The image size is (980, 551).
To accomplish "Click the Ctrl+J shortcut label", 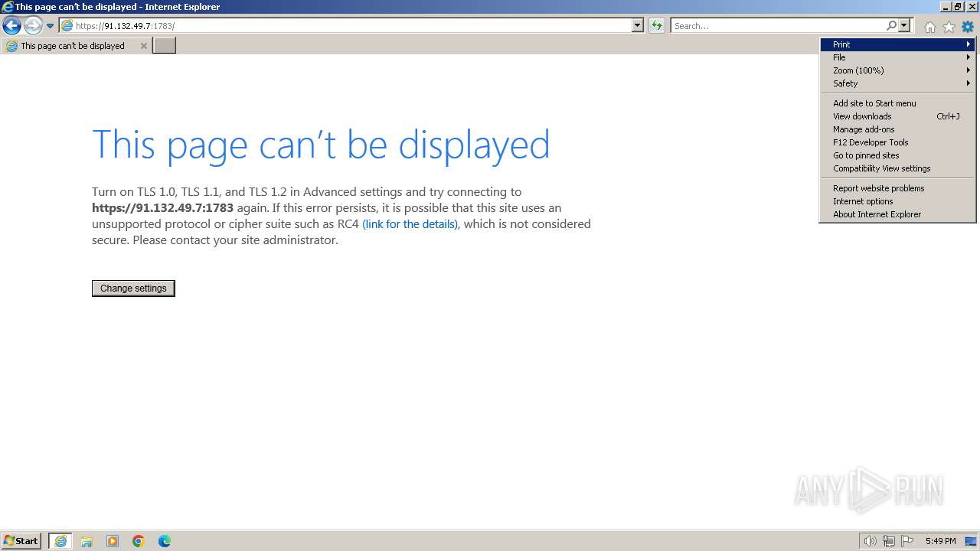I will click(948, 116).
